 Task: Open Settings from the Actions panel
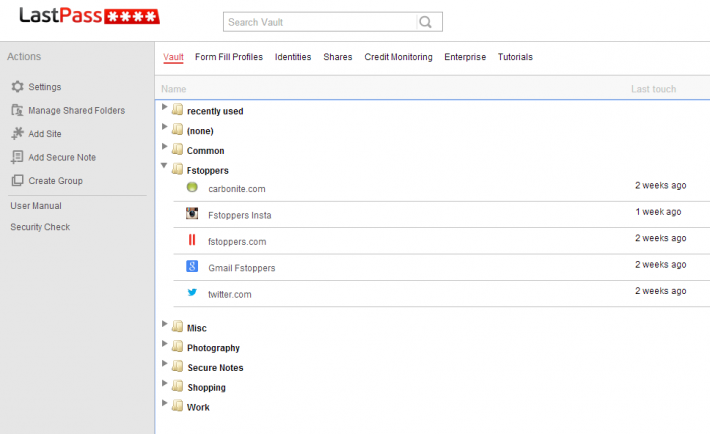coord(44,87)
